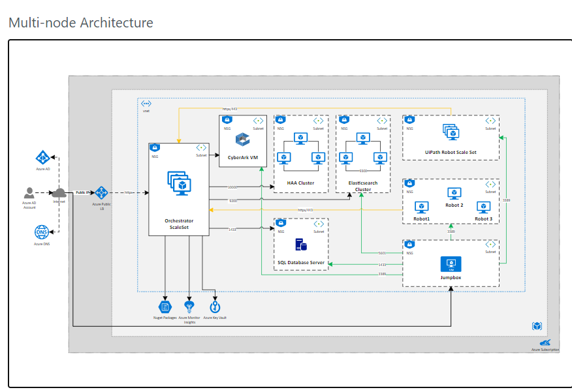Select the Azure Public LB icon
The width and height of the screenshot is (572, 392).
tap(101, 194)
